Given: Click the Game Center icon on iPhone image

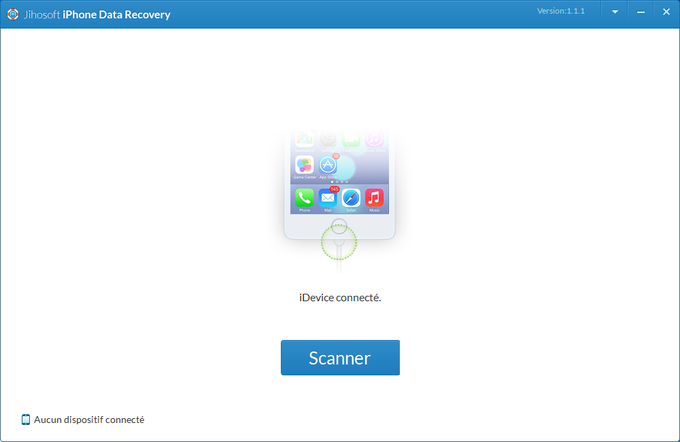Looking at the screenshot, I should [304, 165].
